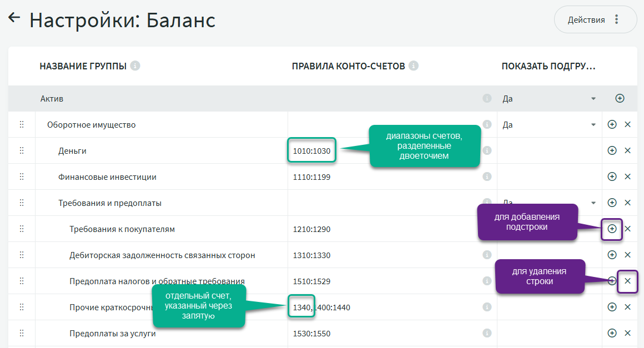Screen dimensions: 644x348
Task: Open Требования и предоплаты subgroups dropdown arrow
Action: [593, 203]
